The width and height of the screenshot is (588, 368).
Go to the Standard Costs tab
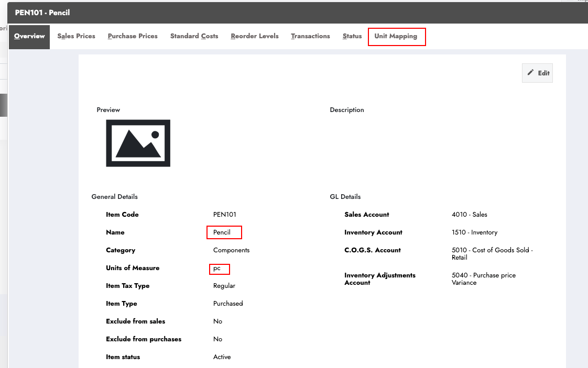tap(194, 36)
